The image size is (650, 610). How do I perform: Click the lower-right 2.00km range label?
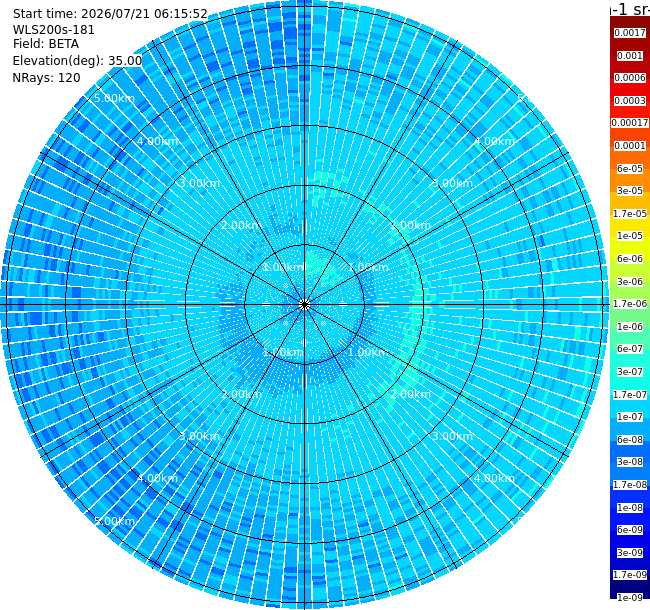point(410,394)
